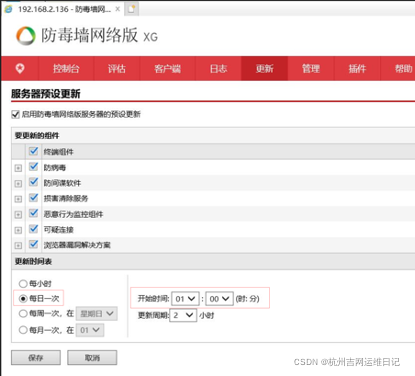Click the 保存 button
The image size is (415, 376).
click(x=36, y=358)
